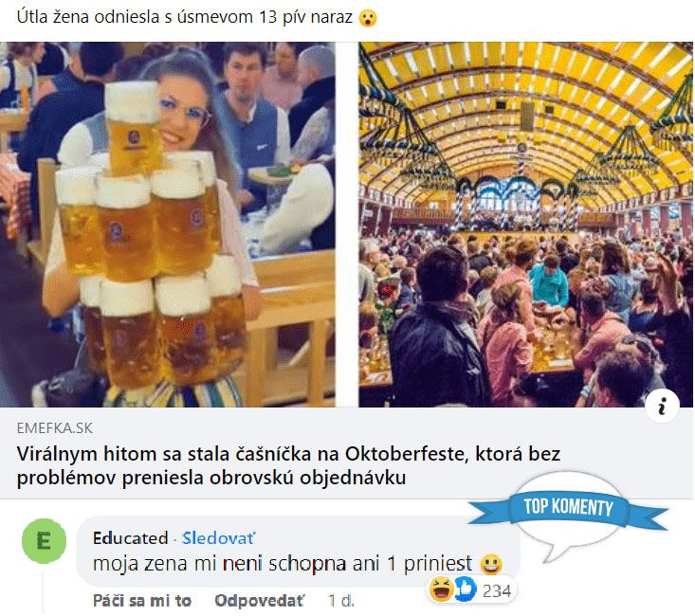
Task: Open the comment timestamp 1 d.
Action: click(340, 601)
